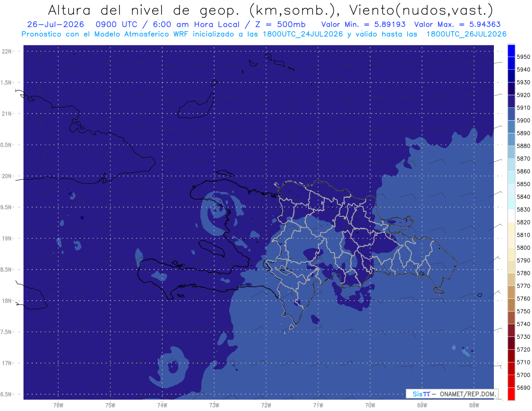Click the colorbar value '5920'
This screenshot has width=532, height=411.
tap(523, 95)
